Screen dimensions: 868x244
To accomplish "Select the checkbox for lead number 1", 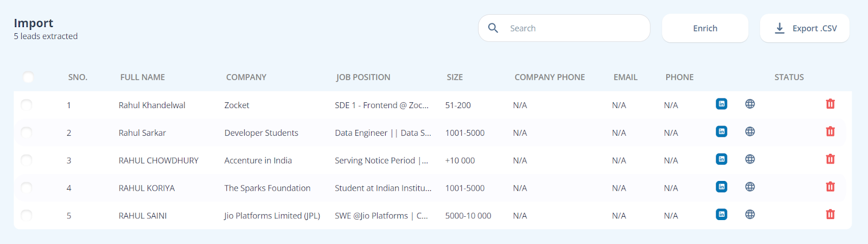I will [x=26, y=104].
